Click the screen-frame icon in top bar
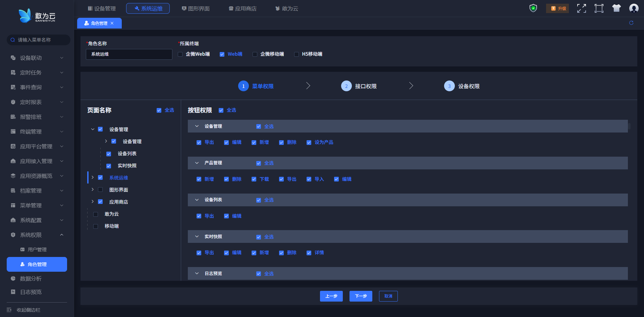This screenshot has height=317, width=644. [x=599, y=8]
